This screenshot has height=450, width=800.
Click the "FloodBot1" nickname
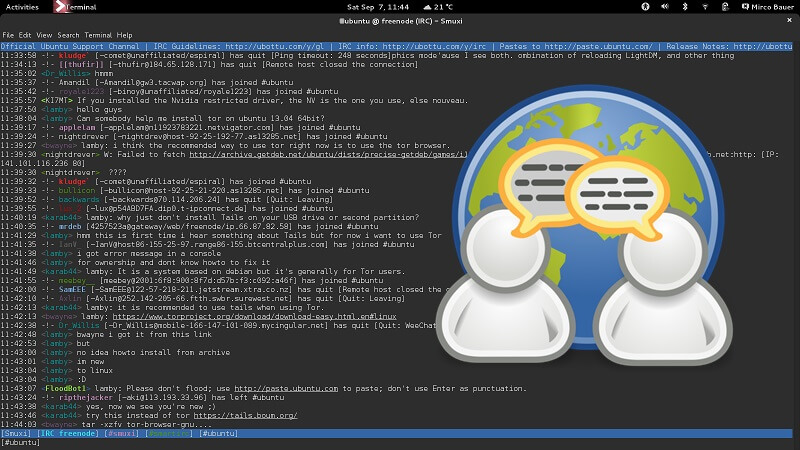65,389
